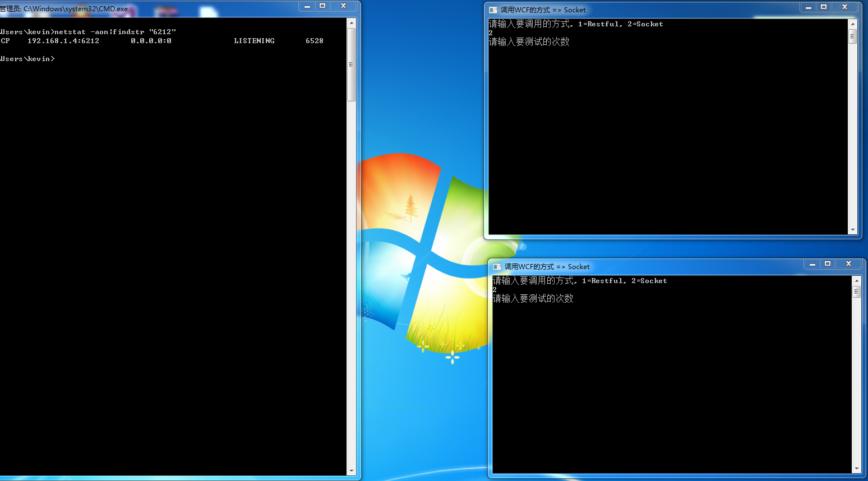Maximize the upper Socket console window
This screenshot has height=481, width=868.
[824, 7]
